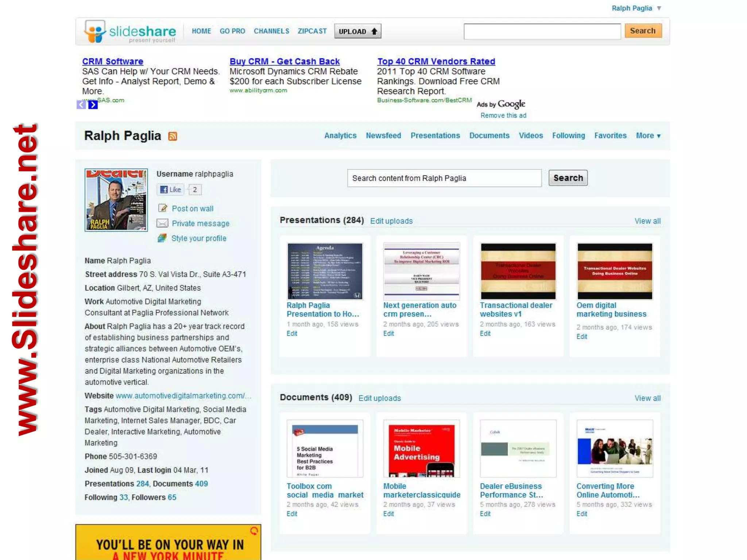
Task: Open the Ralph Paglia account dropdown menu
Action: [659, 8]
